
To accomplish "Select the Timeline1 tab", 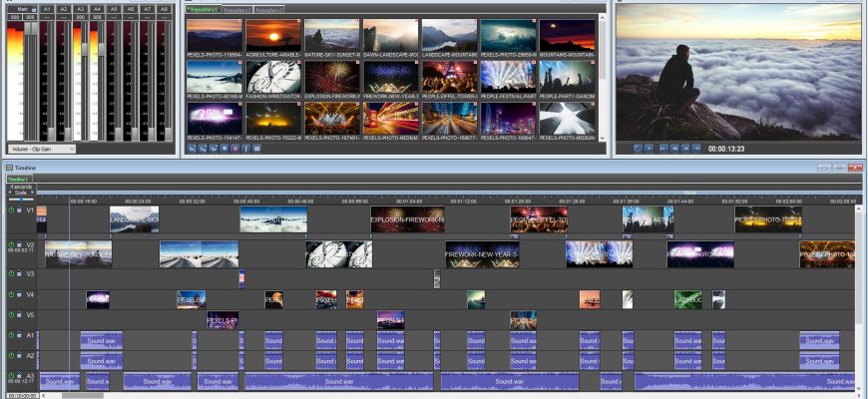I will 19,179.
